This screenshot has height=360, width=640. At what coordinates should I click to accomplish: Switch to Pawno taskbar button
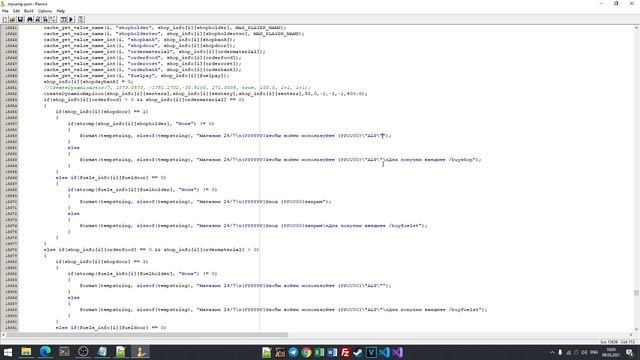tap(140, 352)
